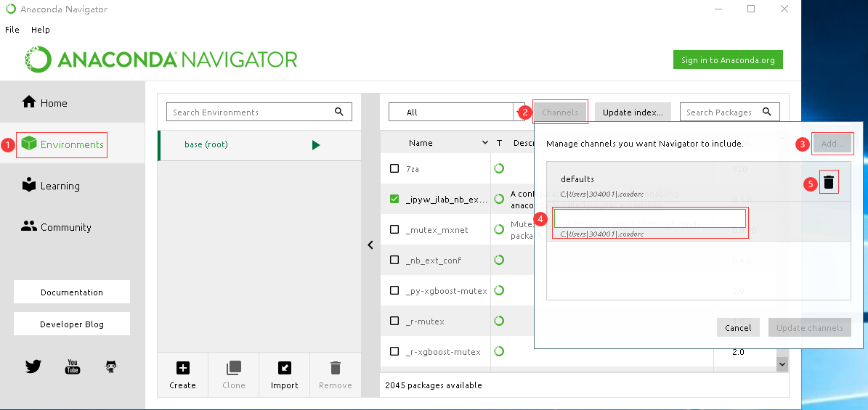Toggle the _nb_ext_conf package checkbox

pos(394,260)
